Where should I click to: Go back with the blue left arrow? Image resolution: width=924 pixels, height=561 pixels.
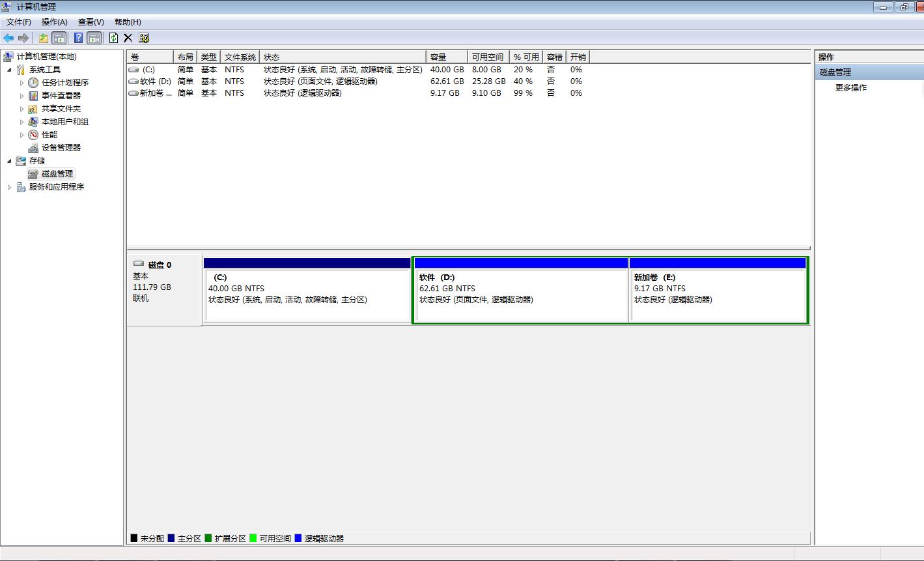[8, 38]
